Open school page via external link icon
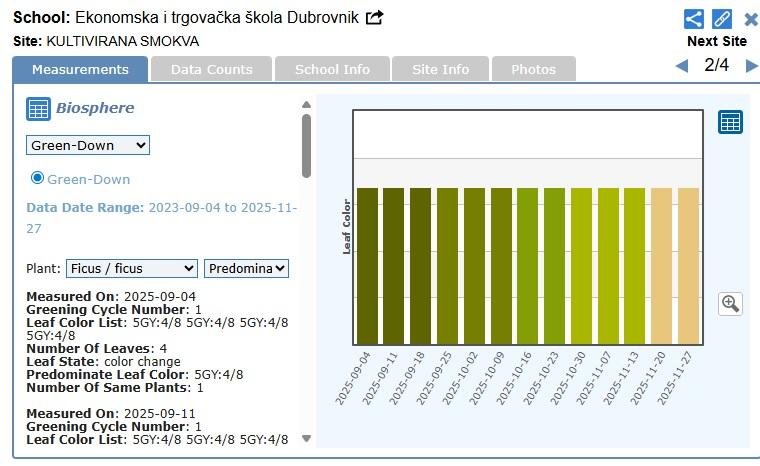 tap(375, 18)
